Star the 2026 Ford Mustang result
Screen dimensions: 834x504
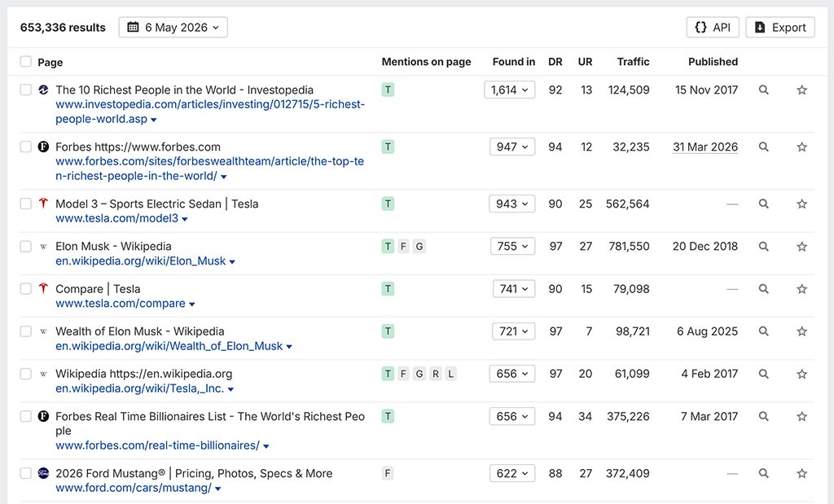point(801,473)
